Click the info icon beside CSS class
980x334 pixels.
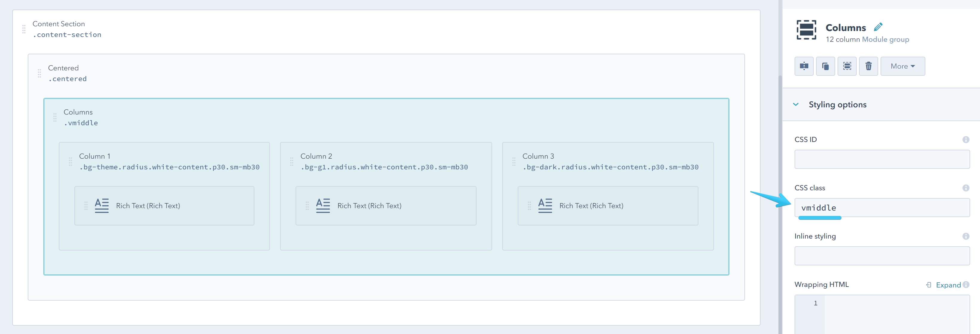point(966,188)
